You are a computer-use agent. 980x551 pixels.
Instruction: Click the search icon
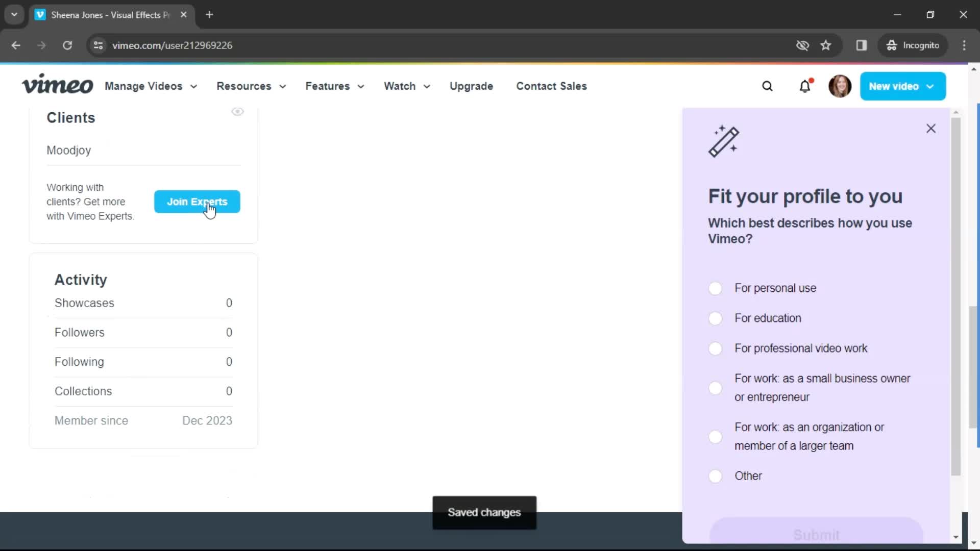tap(767, 86)
